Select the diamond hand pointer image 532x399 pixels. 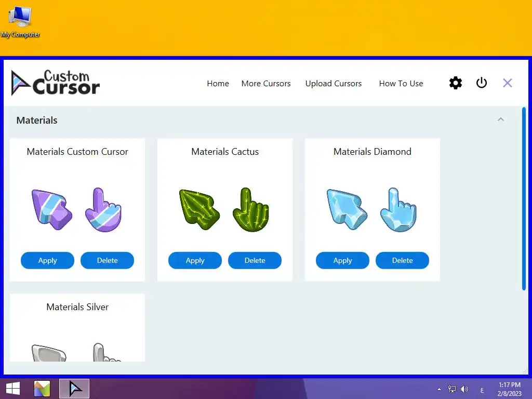[398, 210]
